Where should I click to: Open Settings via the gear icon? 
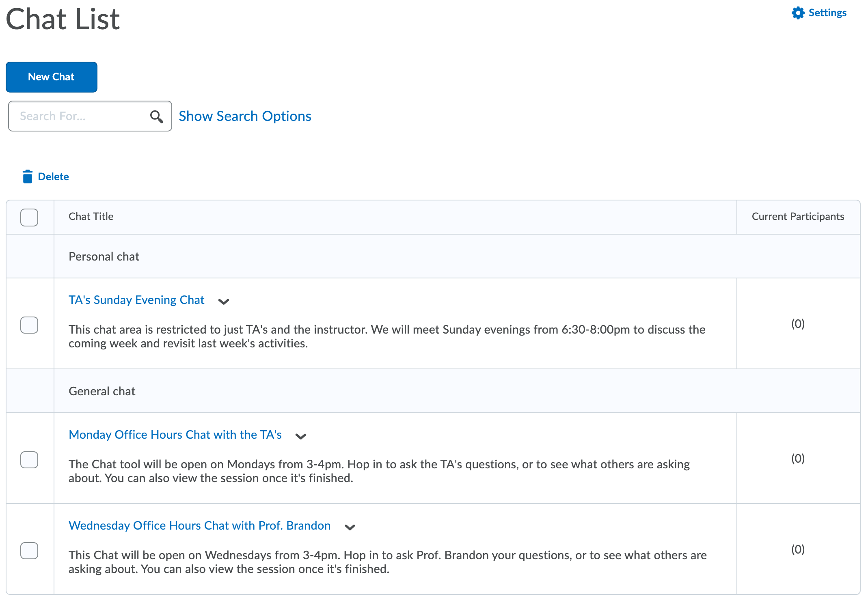[x=798, y=13]
